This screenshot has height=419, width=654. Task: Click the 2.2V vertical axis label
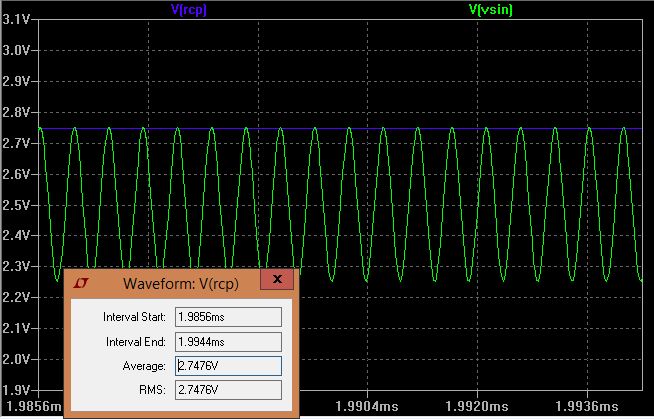(16, 297)
